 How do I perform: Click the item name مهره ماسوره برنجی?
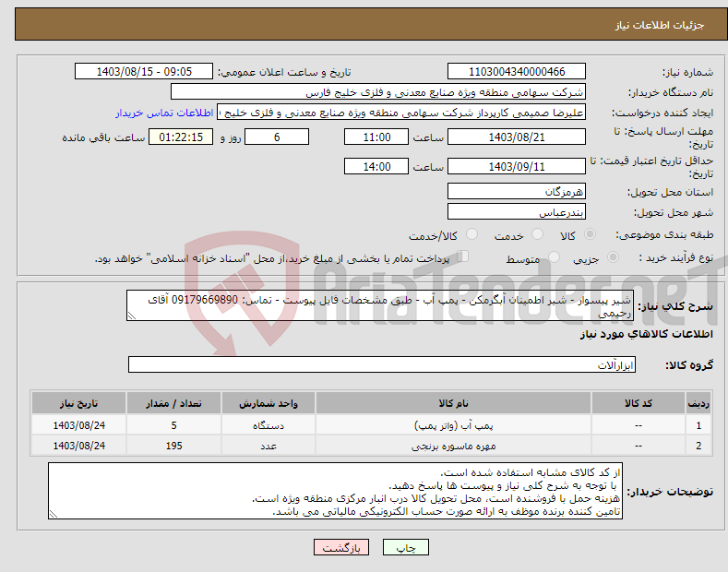point(453,446)
